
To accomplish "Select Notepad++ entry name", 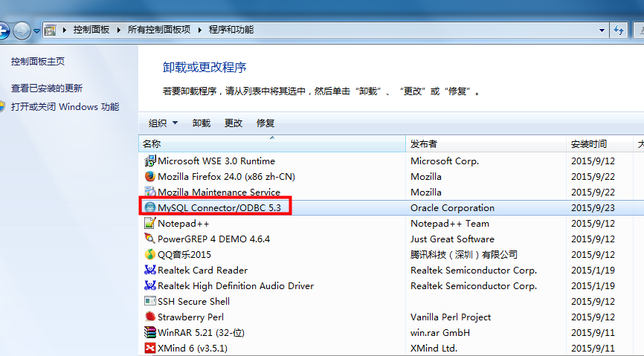I will click(x=183, y=224).
